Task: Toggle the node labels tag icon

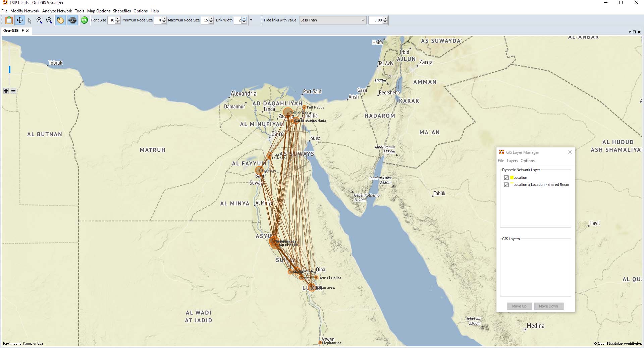Action: pos(60,20)
